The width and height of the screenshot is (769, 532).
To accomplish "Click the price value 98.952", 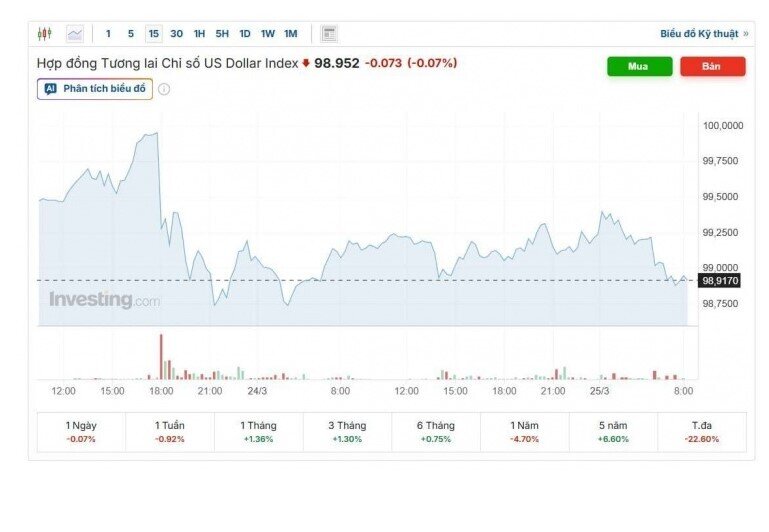I will [x=337, y=63].
